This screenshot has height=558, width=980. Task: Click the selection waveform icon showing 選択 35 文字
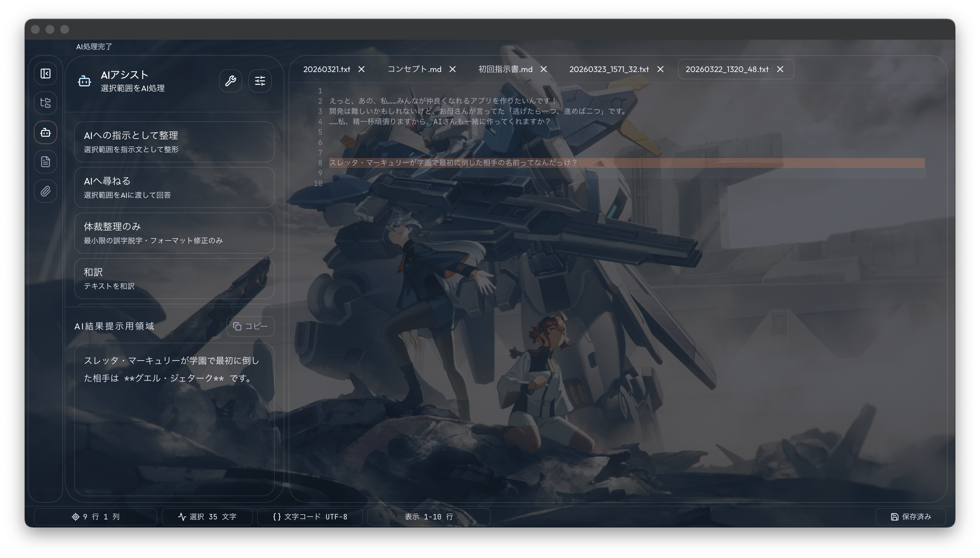[183, 516]
